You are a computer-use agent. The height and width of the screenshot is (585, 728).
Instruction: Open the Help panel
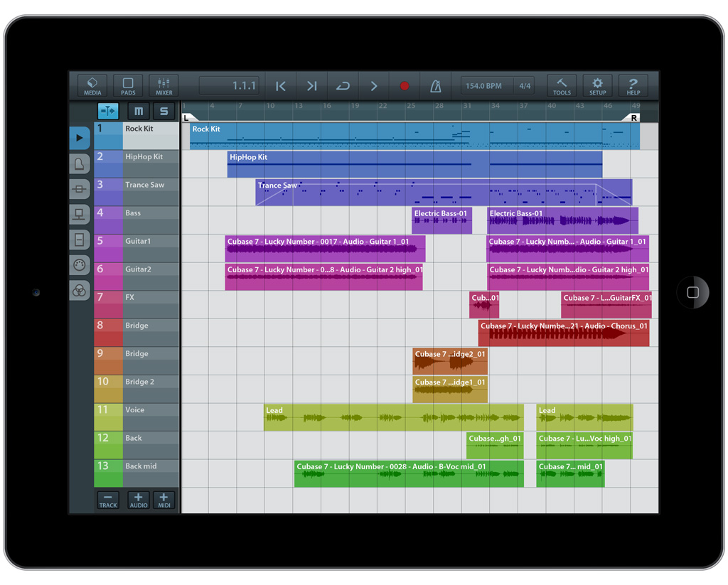click(633, 85)
